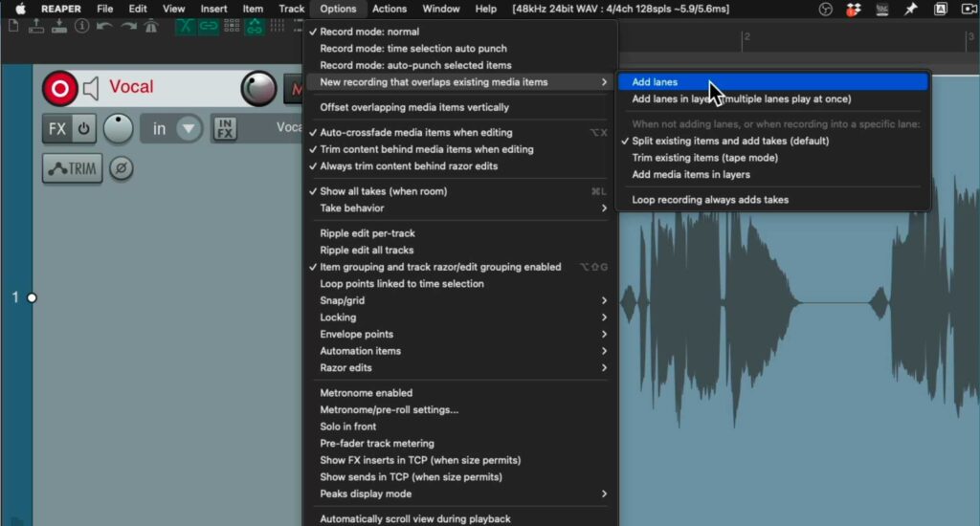980x526 pixels.
Task: Check Split existing items and add takes
Action: pos(773,141)
